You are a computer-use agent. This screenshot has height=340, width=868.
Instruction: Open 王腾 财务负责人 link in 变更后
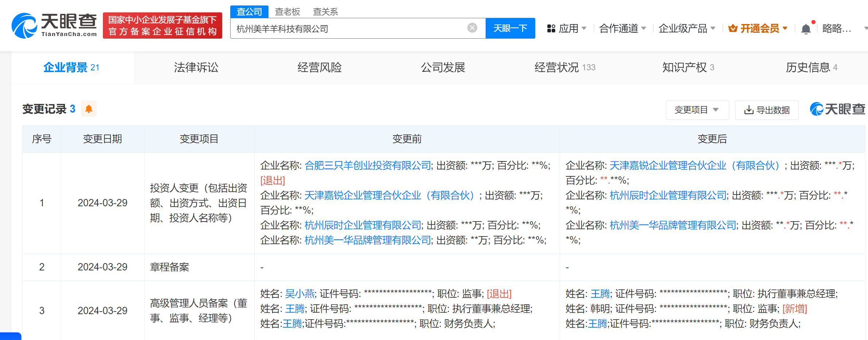598,324
